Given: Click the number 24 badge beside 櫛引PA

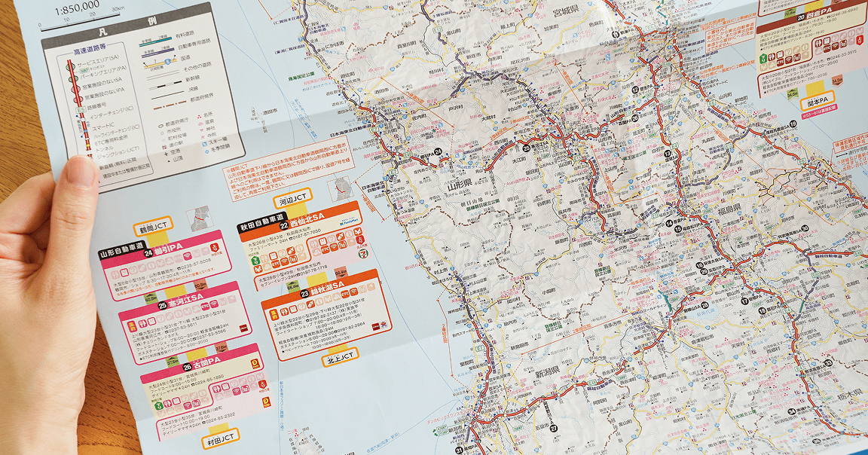Looking at the screenshot, I should pos(149,255).
